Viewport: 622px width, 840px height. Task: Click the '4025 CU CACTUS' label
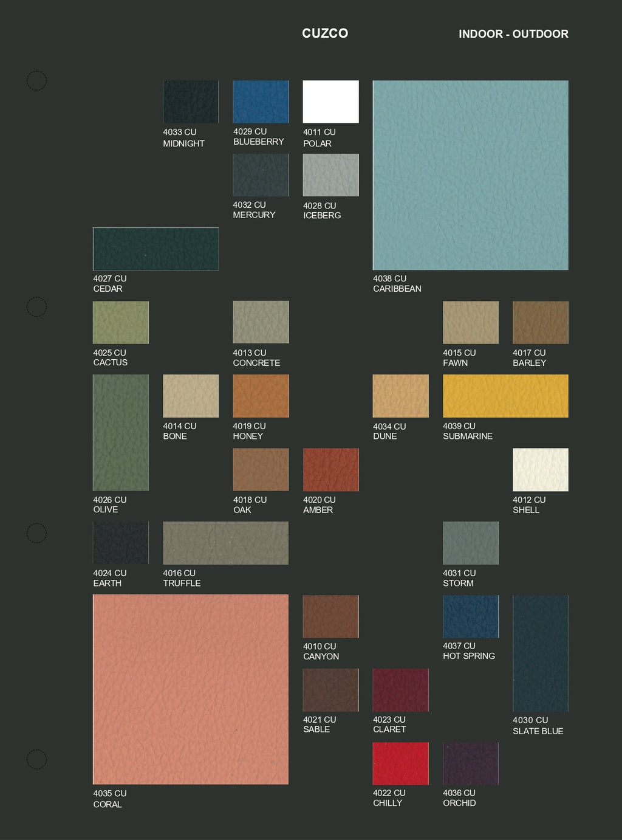111,357
